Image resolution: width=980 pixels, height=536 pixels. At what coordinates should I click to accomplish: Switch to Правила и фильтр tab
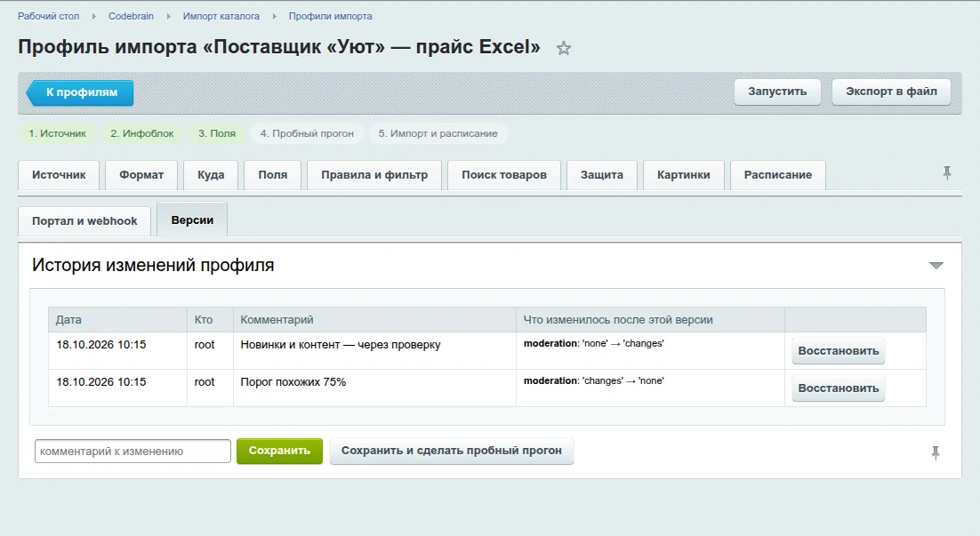click(x=374, y=175)
